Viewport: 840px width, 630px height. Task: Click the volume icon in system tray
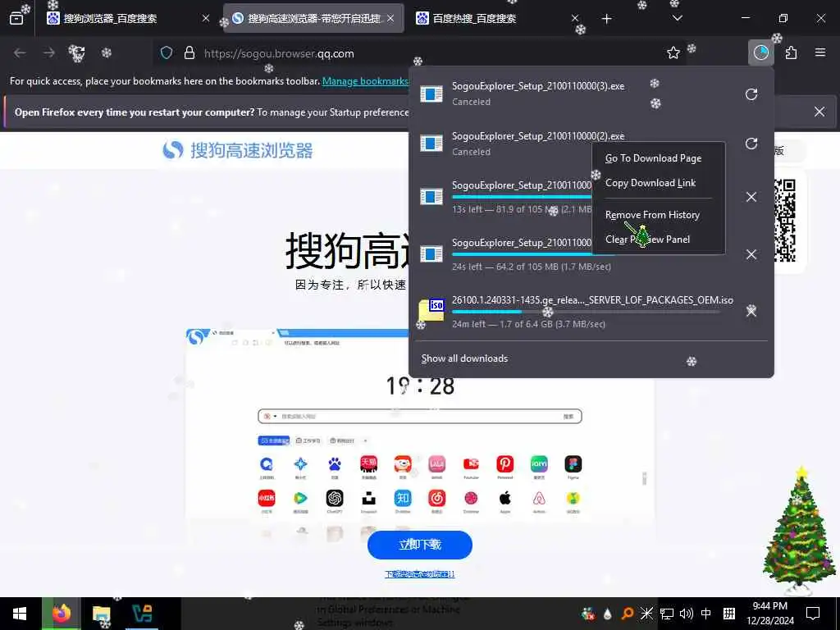click(687, 614)
